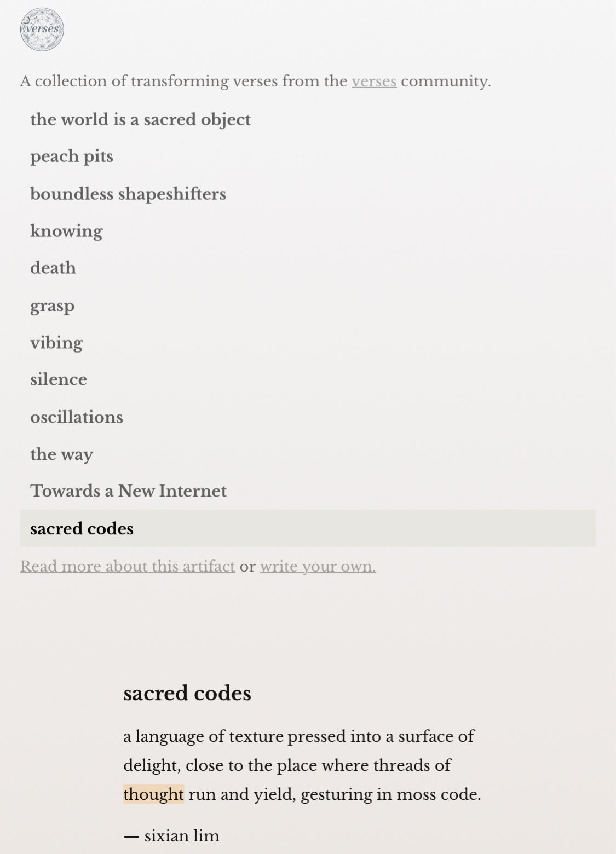Select 'the world is a sacred object'
The image size is (616, 854).
click(140, 120)
